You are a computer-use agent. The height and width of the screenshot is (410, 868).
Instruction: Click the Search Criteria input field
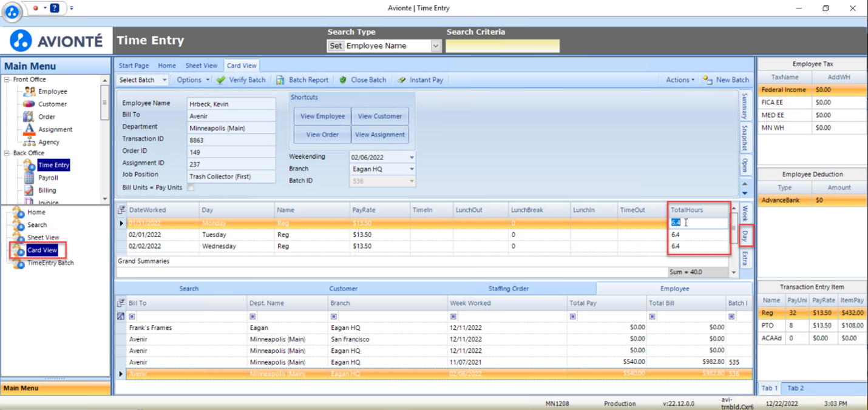503,45
